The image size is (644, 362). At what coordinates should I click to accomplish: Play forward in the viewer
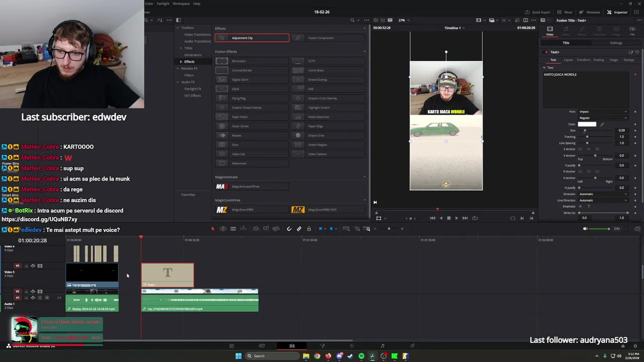pos(456,218)
